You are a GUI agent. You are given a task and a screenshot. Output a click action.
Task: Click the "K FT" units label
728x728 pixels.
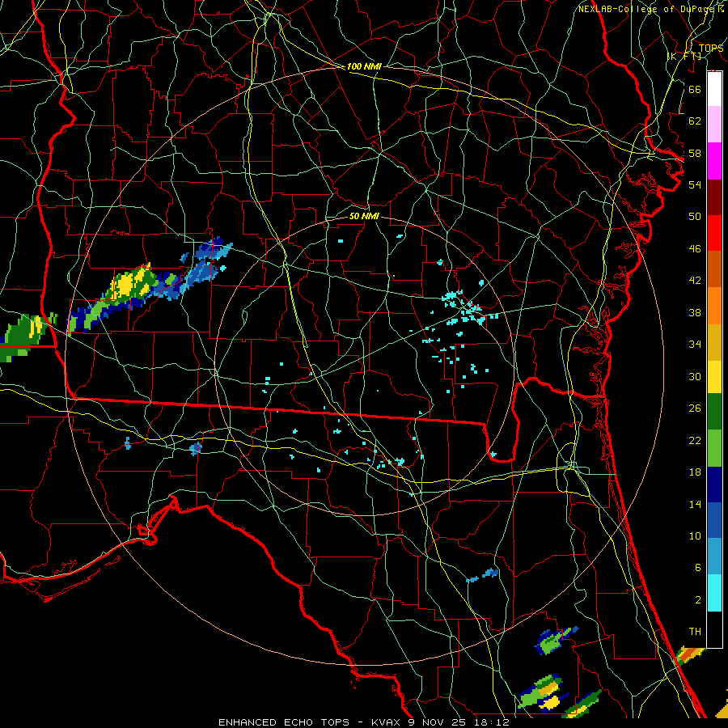(684, 57)
